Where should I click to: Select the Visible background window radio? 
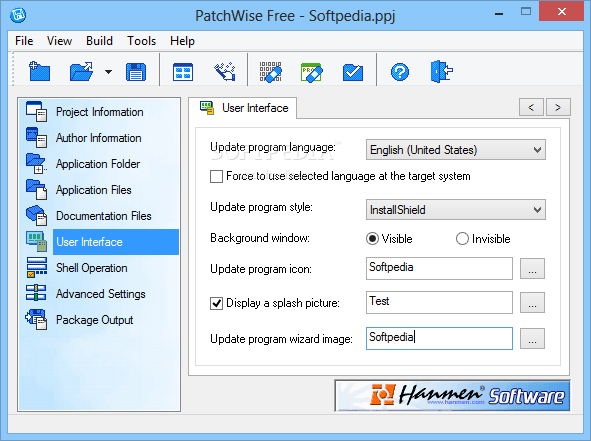click(x=372, y=239)
